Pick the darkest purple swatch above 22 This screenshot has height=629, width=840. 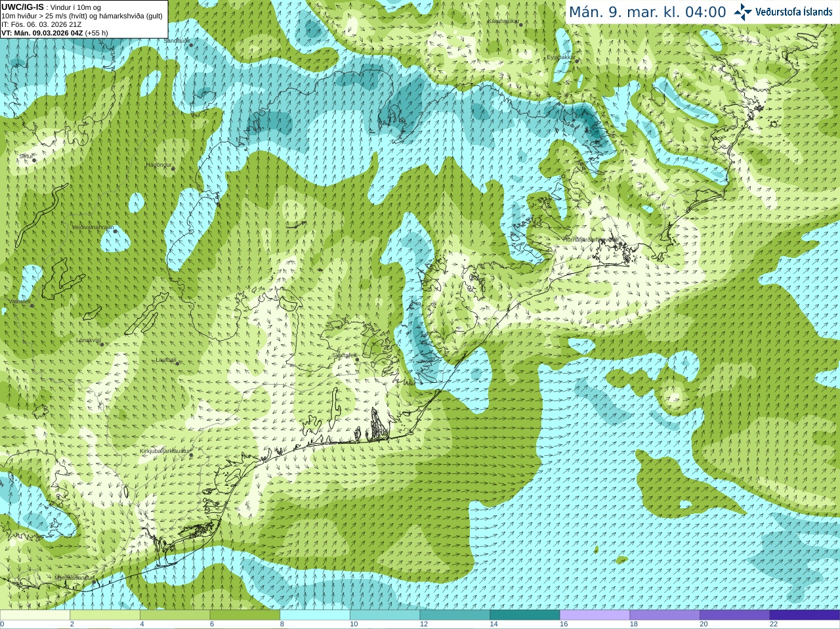(805, 615)
